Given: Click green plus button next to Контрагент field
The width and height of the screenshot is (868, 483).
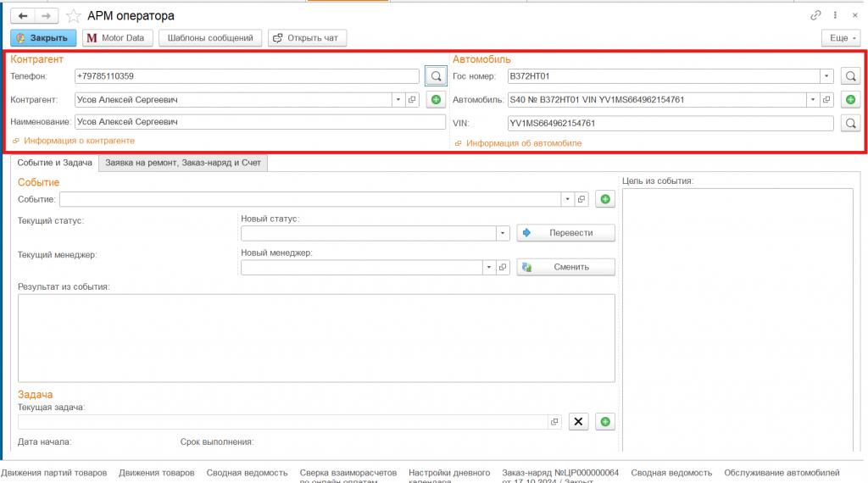Looking at the screenshot, I should point(436,100).
